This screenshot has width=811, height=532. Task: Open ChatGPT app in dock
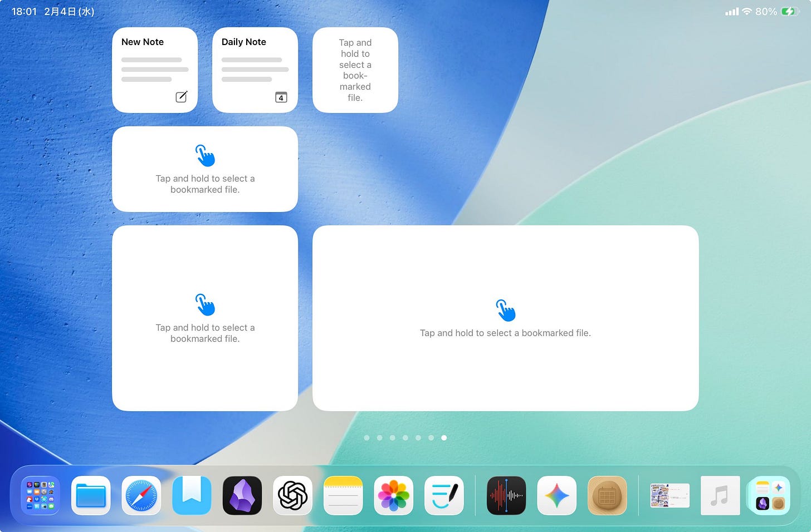pyautogui.click(x=293, y=495)
